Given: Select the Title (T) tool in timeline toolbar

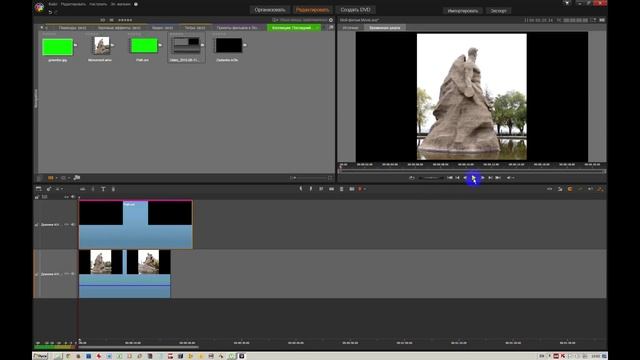Looking at the screenshot, I should coord(103,189).
